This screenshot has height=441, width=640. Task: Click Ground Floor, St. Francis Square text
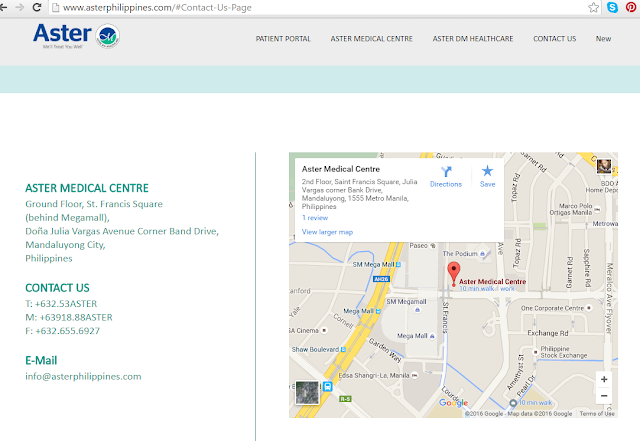point(94,204)
